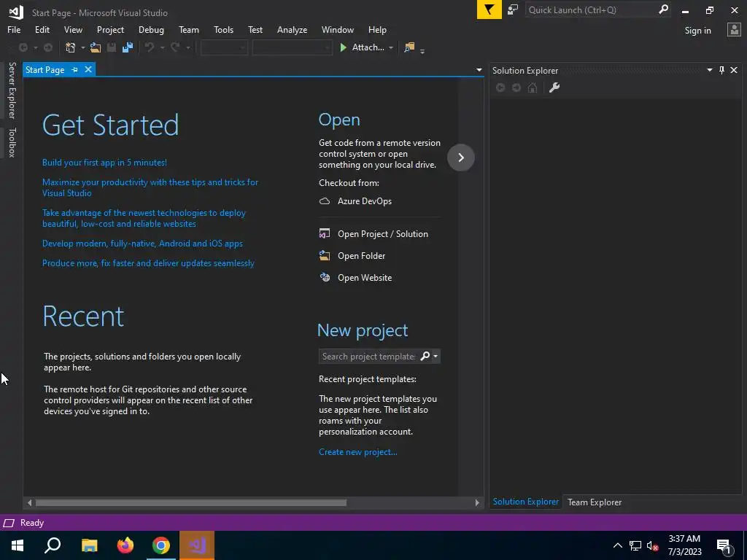
Task: Click the Solution Explorer Properties wrench icon
Action: [x=554, y=87]
